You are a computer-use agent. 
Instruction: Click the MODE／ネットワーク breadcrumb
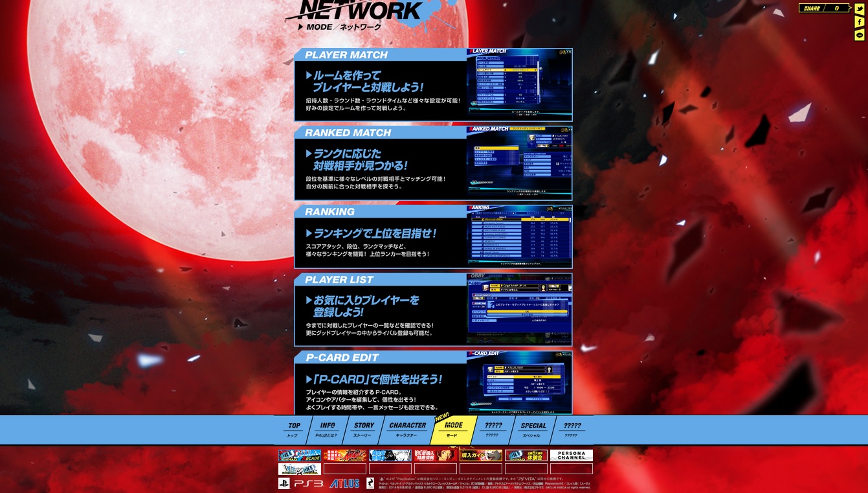[340, 27]
